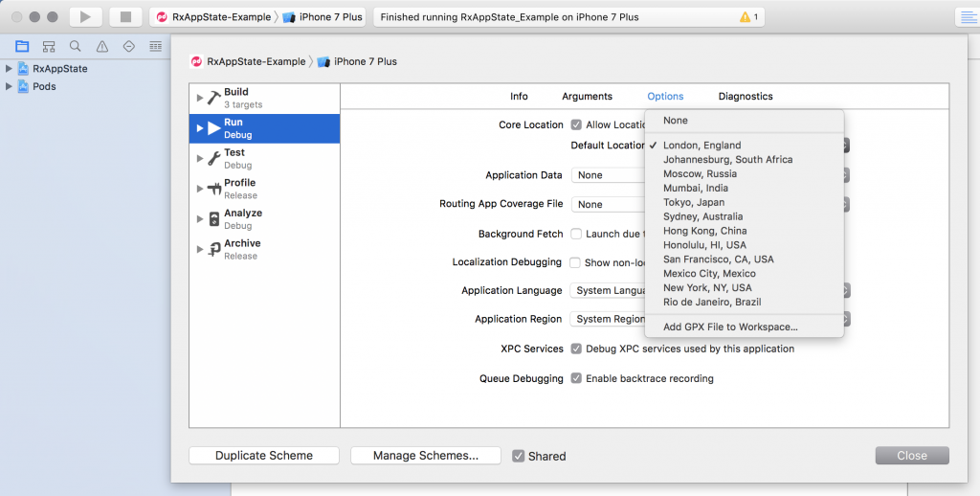
Task: Switch to the Options tab
Action: point(665,97)
